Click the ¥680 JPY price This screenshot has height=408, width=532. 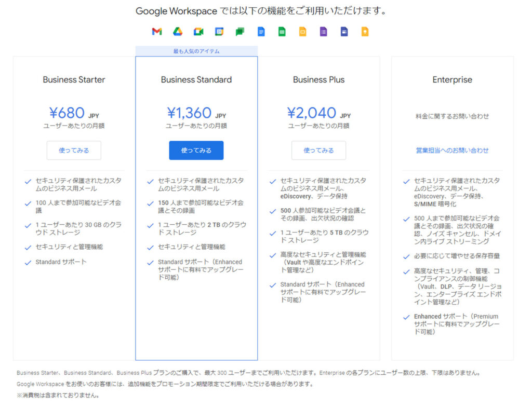(74, 113)
